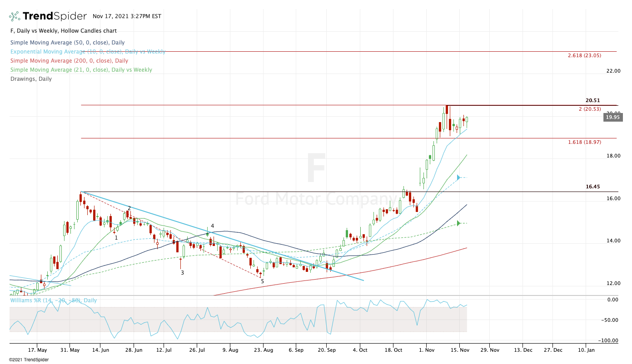Select the Simple Moving Average (21) legend entry
Image resolution: width=632 pixels, height=364 pixels.
tap(81, 70)
